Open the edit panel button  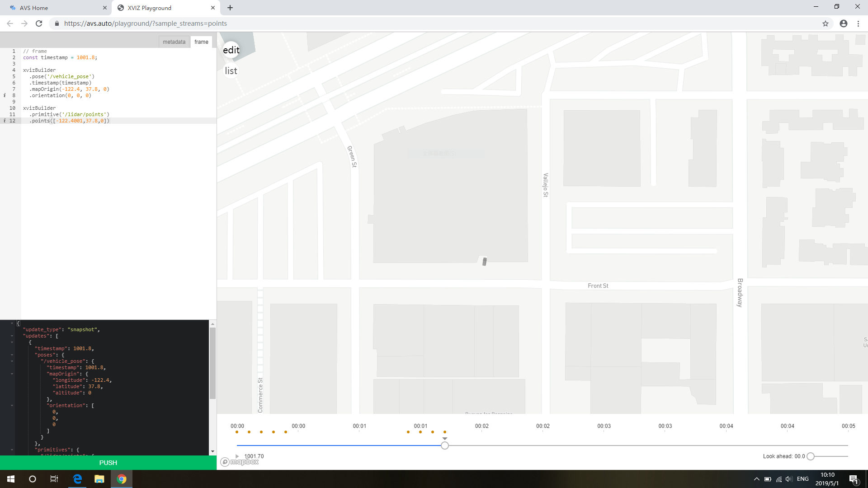pyautogui.click(x=231, y=50)
